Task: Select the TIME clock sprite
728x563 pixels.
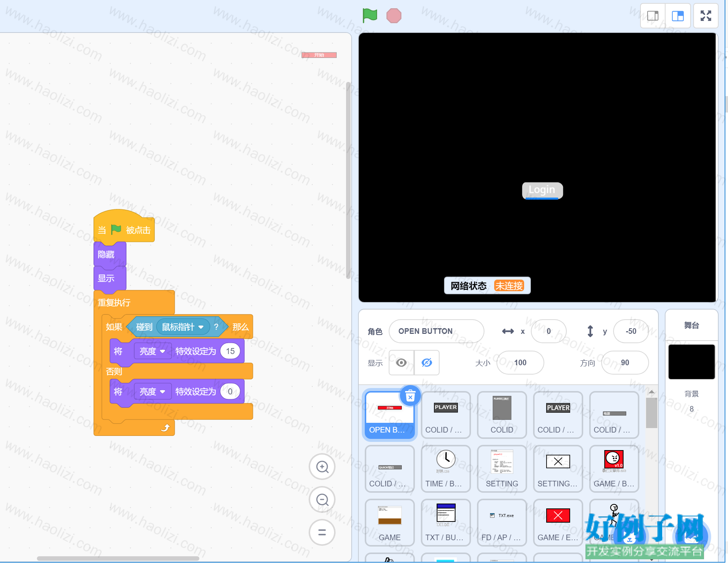Action: [x=446, y=469]
